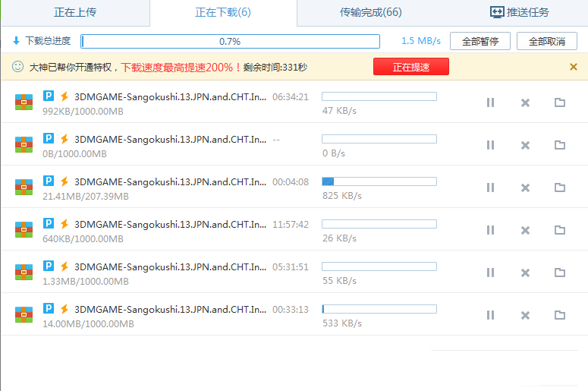Click the lightning speed-up icon in the 640KB/1000.00MB row

64,223
